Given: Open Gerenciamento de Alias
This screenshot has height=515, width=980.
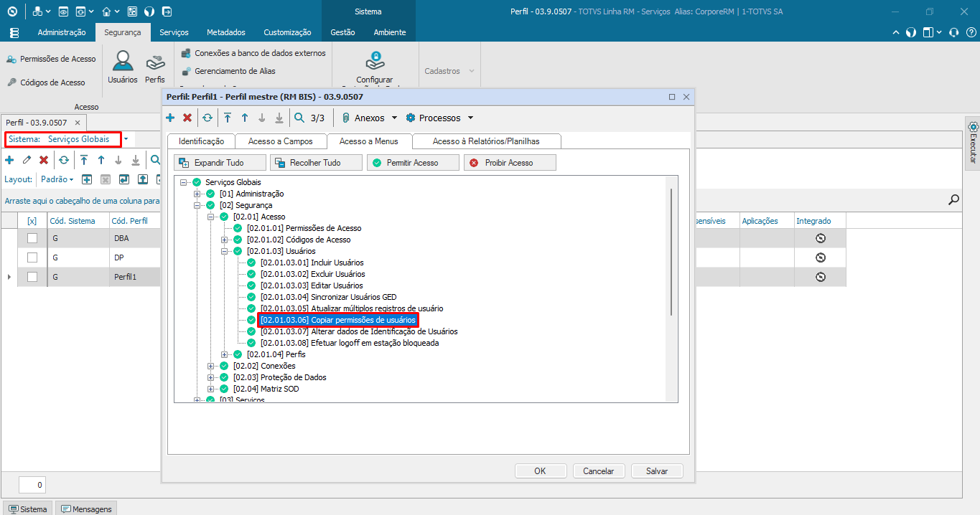Looking at the screenshot, I should point(228,71).
